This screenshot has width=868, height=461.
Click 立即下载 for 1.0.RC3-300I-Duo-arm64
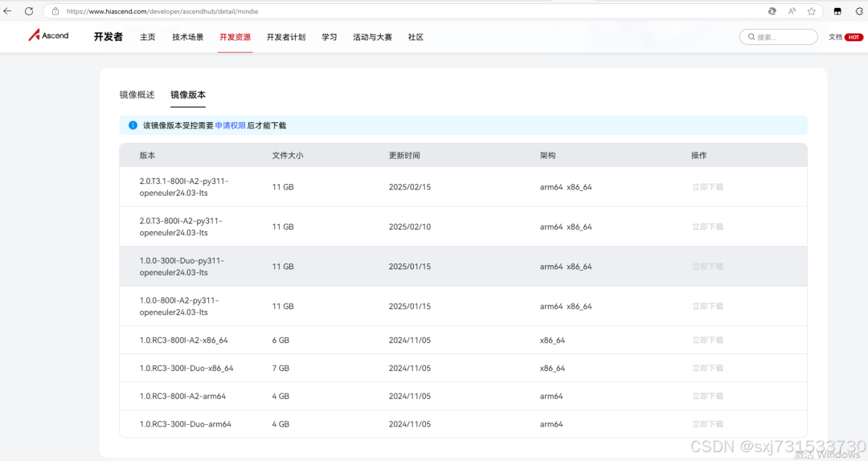(707, 424)
